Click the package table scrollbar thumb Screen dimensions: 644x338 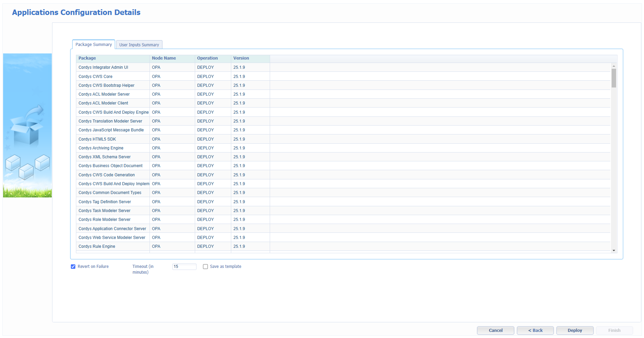(614, 78)
